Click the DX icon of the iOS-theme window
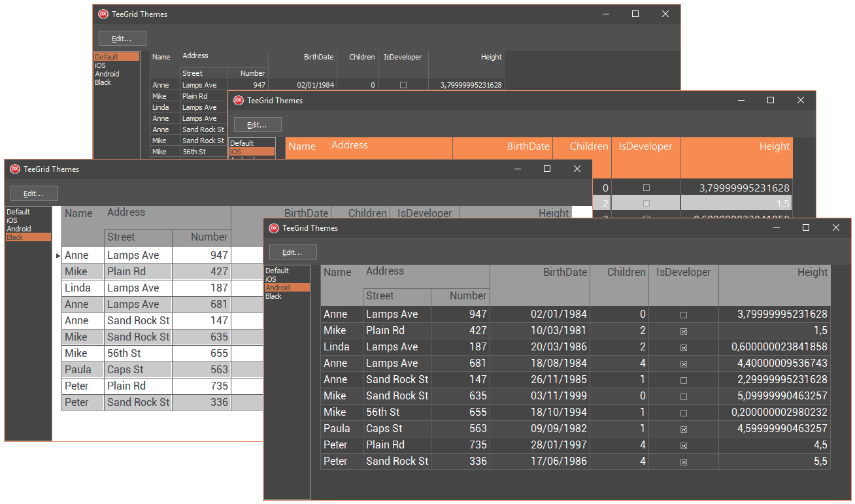The height and width of the screenshot is (504, 855). (239, 101)
